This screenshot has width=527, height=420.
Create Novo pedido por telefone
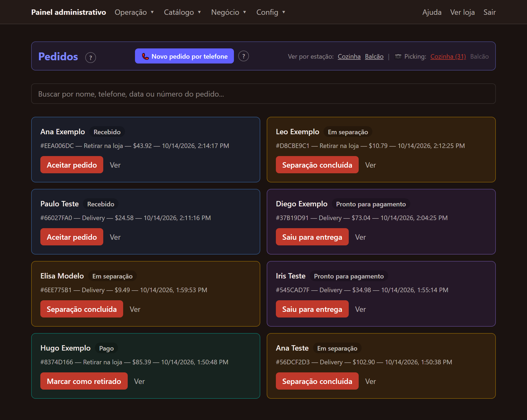pos(184,56)
